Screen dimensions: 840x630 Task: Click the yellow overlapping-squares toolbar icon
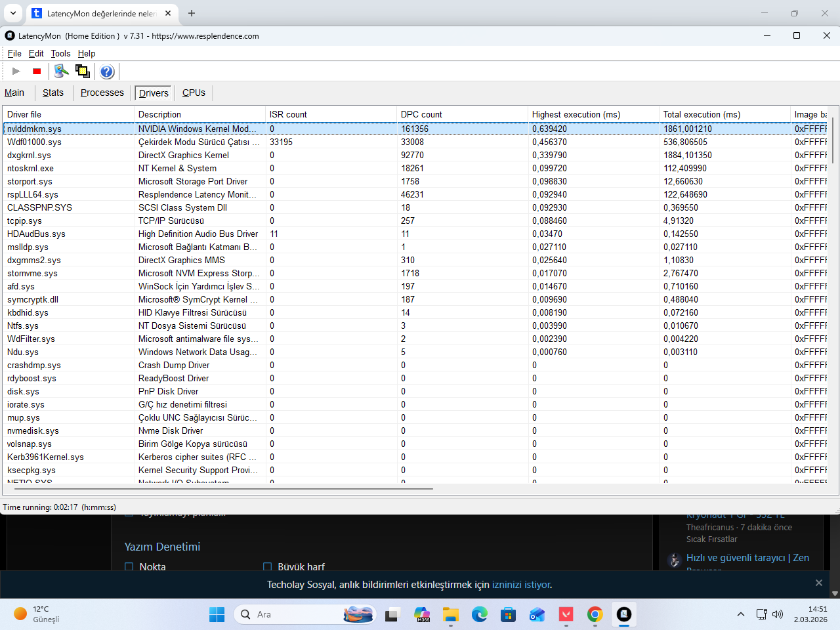pyautogui.click(x=83, y=71)
